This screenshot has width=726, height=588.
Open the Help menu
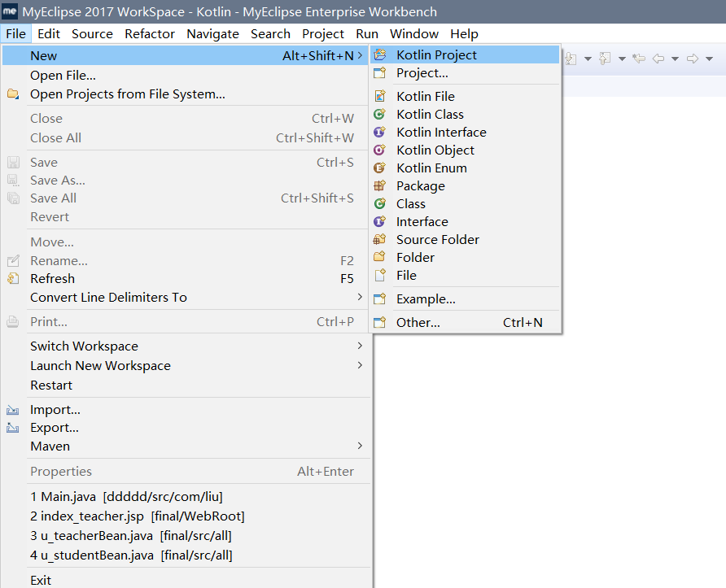click(464, 34)
